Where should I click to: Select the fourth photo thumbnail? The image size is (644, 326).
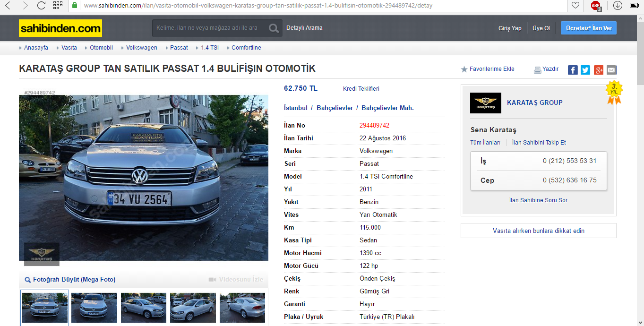193,308
